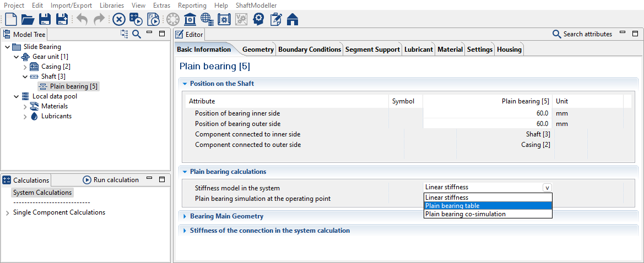Minimize the Calculations panel
The image size is (644, 263).
point(149,178)
